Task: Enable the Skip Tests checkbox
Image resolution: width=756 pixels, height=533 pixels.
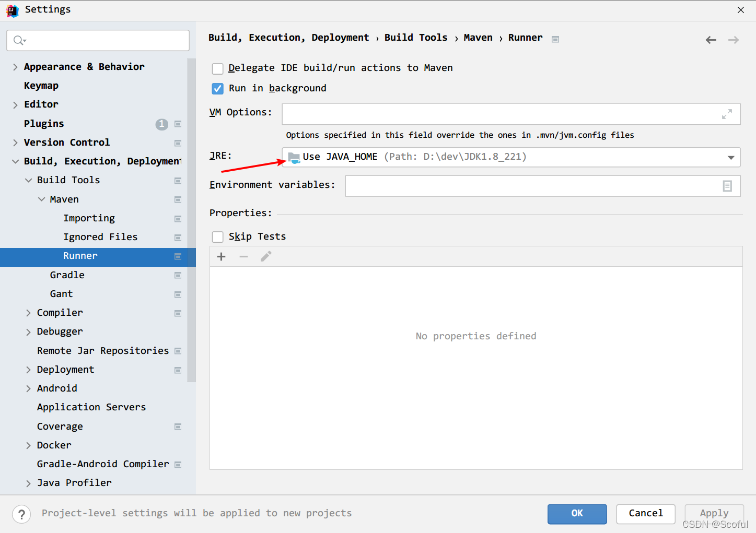Action: (x=218, y=237)
